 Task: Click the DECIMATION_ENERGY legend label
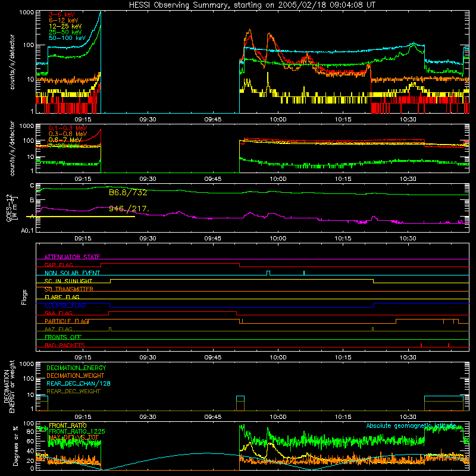pyautogui.click(x=76, y=368)
